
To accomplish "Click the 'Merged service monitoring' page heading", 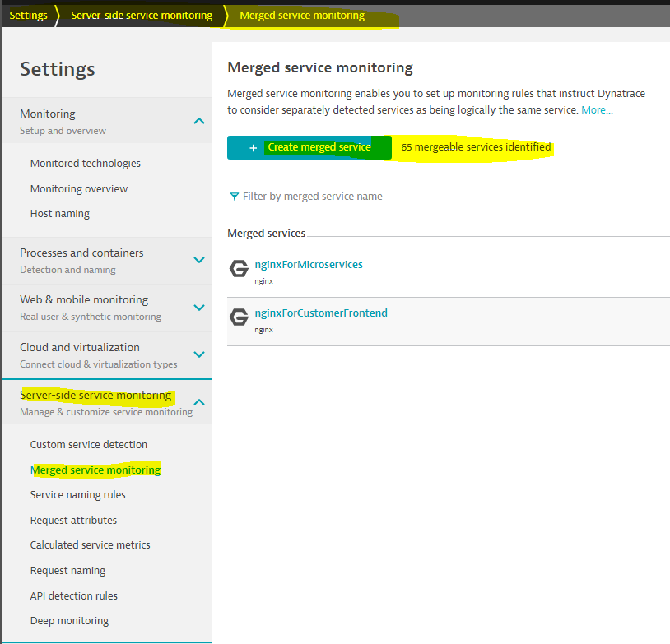I will tap(320, 67).
